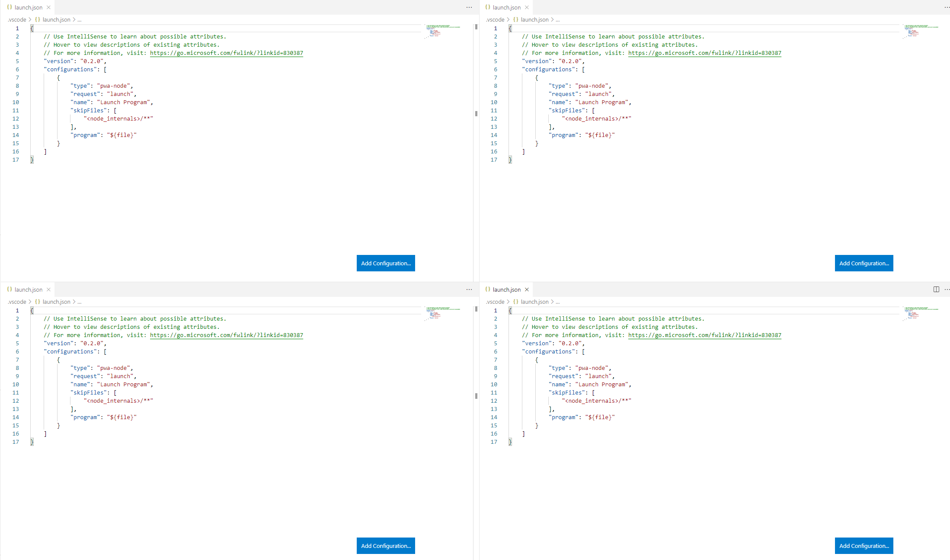Click Add Configuration button in bottom-right editor
Screen dimensions: 950x560
click(x=864, y=546)
